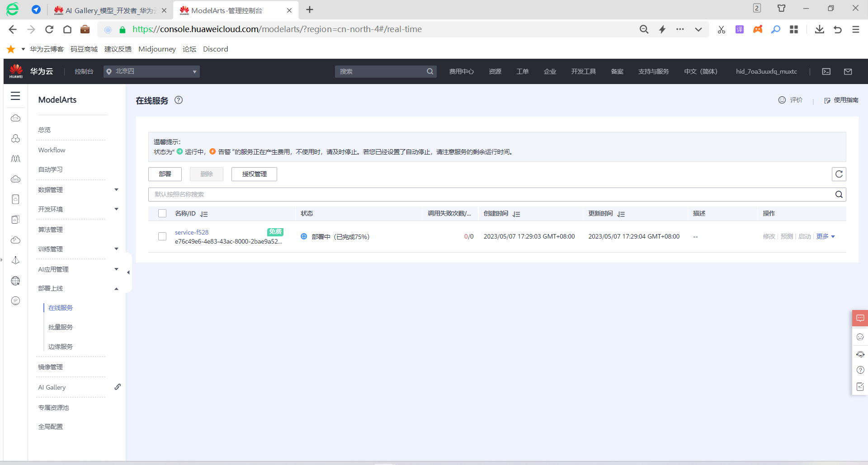Open 总览 in the sidebar
Viewport: 868px width, 465px height.
pos(44,130)
